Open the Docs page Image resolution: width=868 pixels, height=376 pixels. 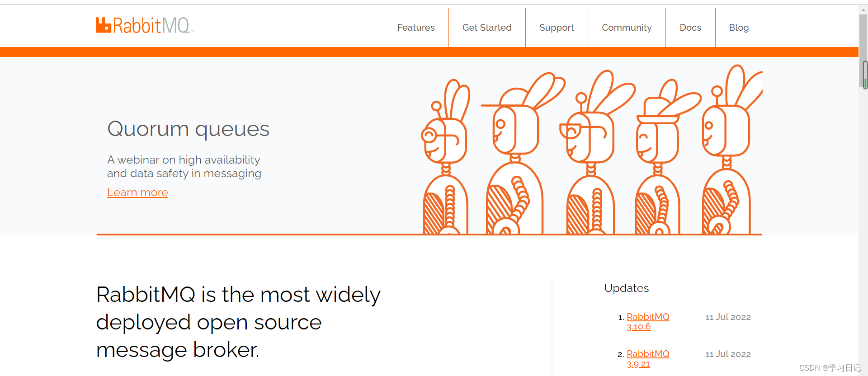[690, 28]
